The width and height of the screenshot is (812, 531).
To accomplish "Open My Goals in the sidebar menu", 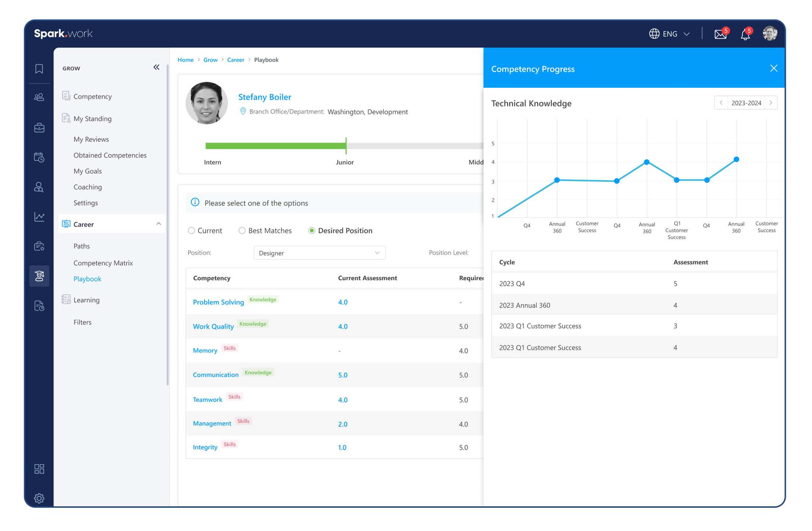I will [87, 171].
